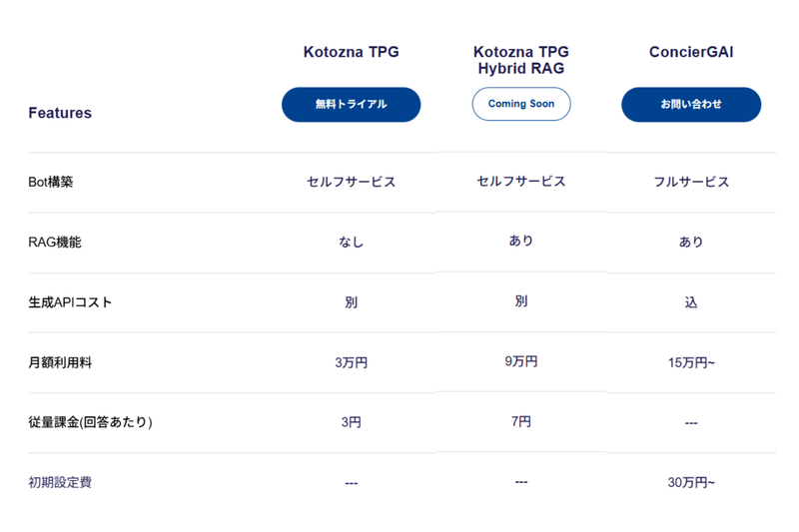
Task: Click the 15万円~ monthly fee cell
Action: 690,362
